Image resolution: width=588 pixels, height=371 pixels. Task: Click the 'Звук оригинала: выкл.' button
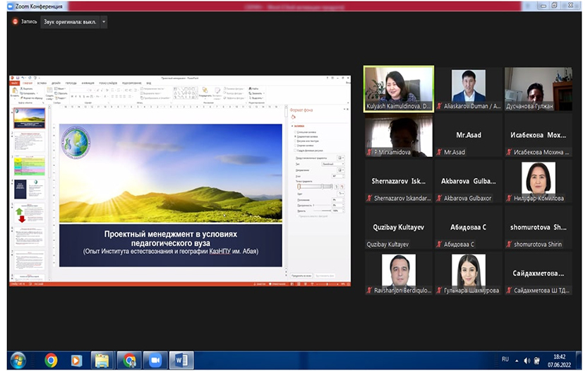(68, 21)
